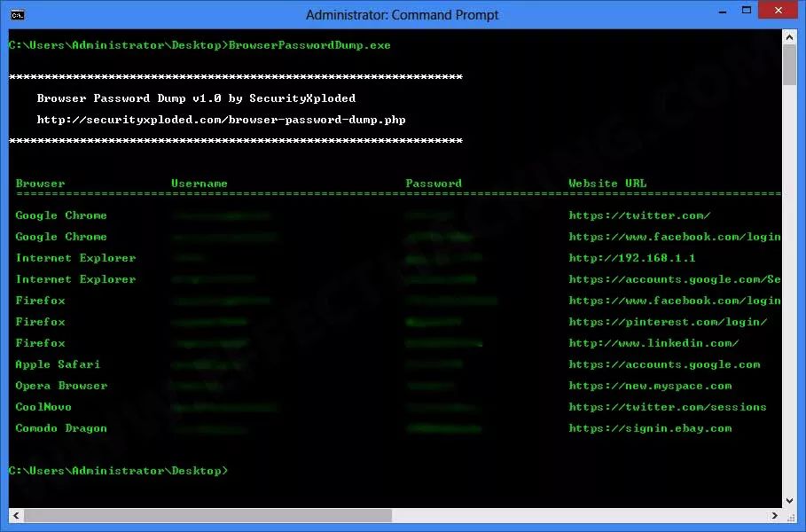Click the 'https://twitter.com/' URL

pos(639,215)
